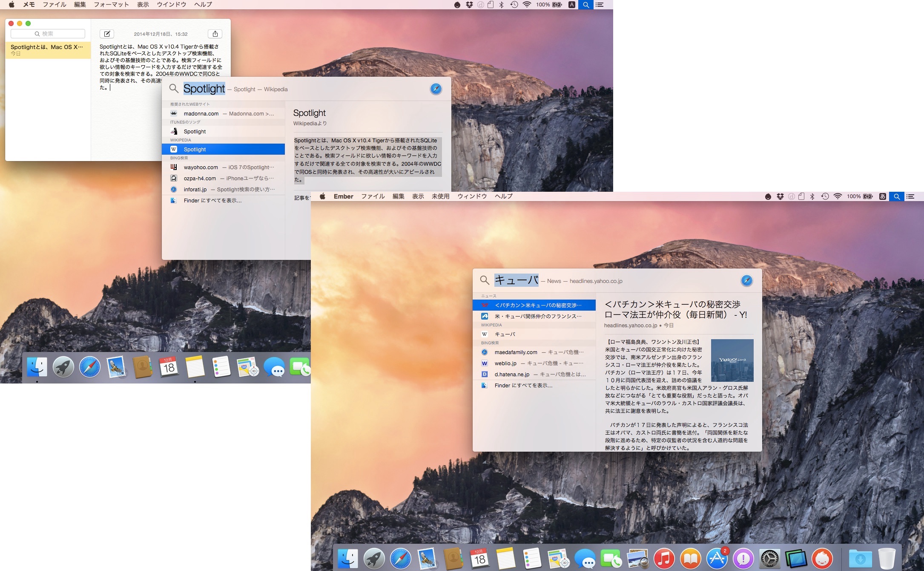Click the new note compose icon
924x571 pixels.
tap(107, 34)
